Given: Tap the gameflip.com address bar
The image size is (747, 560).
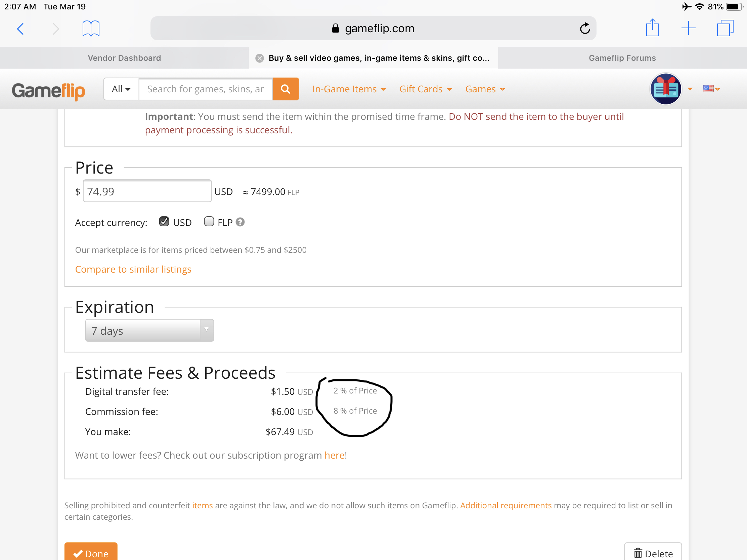Looking at the screenshot, I should point(373,28).
